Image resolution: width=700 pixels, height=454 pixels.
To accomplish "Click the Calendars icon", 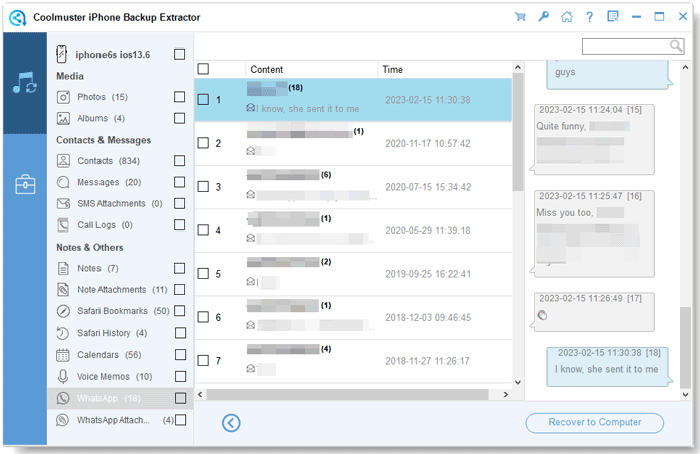I will pyautogui.click(x=63, y=355).
